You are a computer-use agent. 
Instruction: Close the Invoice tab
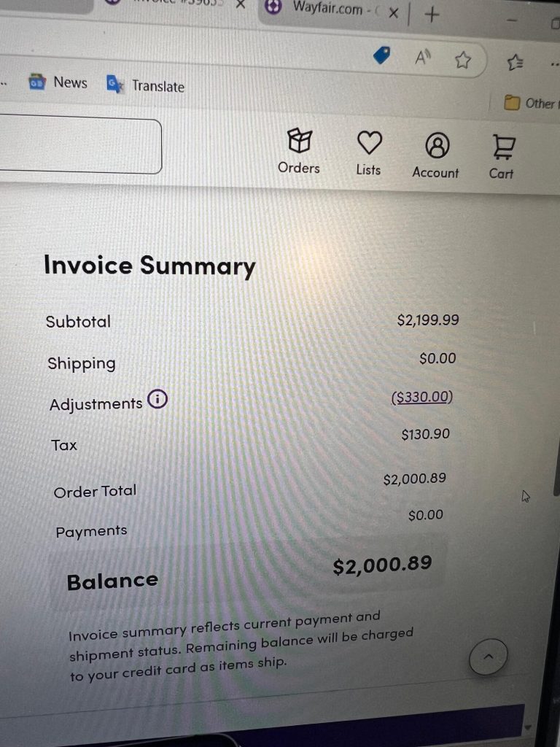tap(240, 4)
